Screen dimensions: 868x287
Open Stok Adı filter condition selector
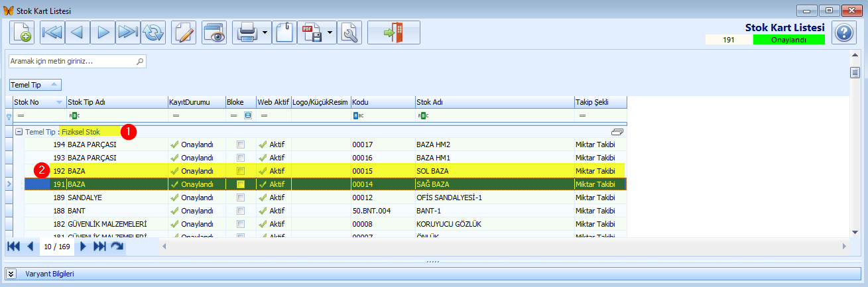(x=423, y=116)
